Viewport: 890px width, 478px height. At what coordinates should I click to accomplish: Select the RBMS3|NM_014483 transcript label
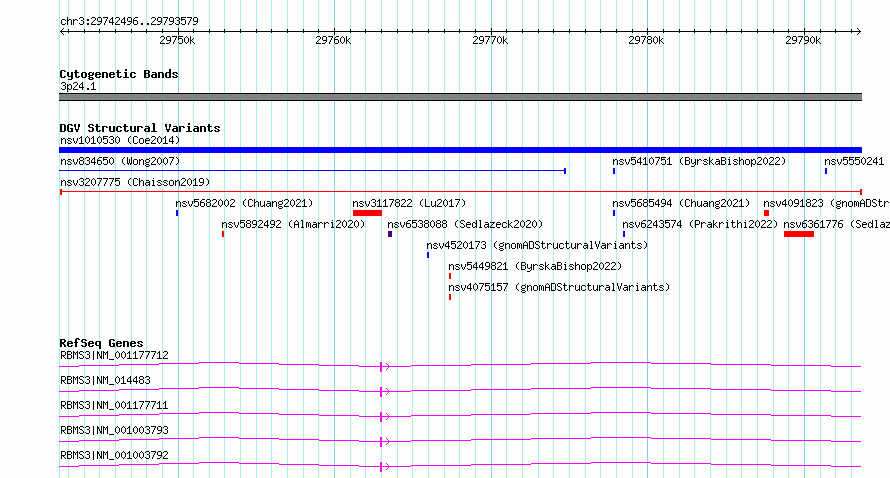pos(105,380)
